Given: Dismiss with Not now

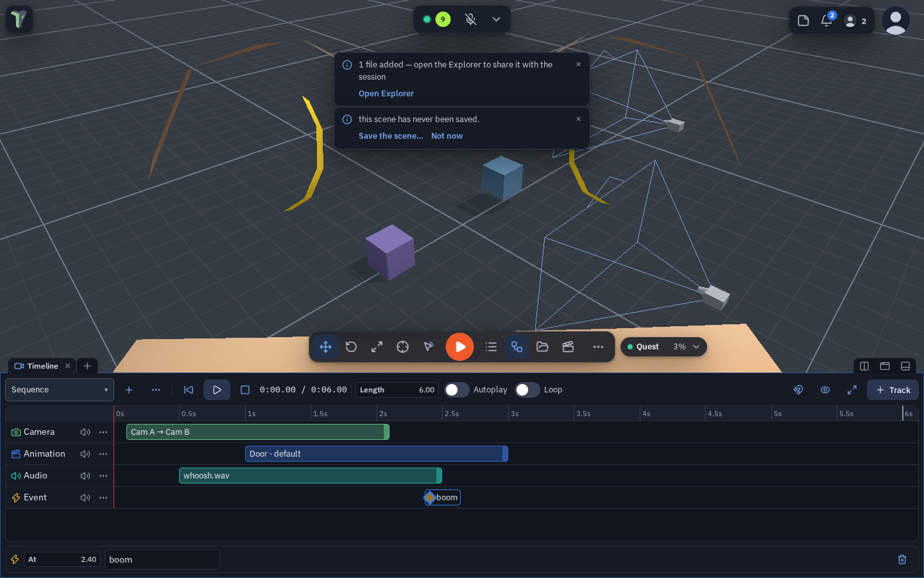Looking at the screenshot, I should coord(447,136).
